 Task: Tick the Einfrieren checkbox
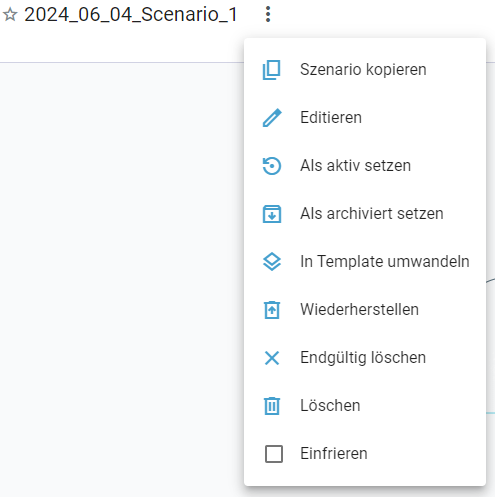tap(274, 454)
